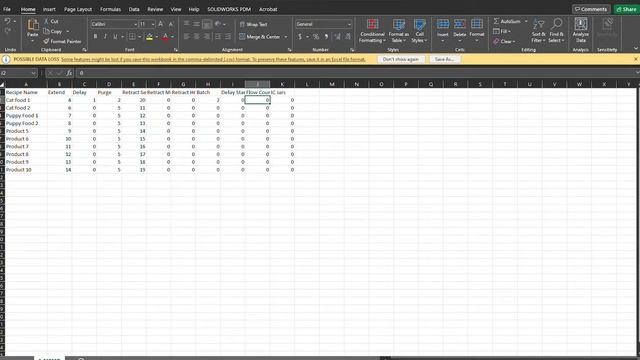640x360 pixels.
Task: Decrease font size with small A
Action: tap(171, 24)
